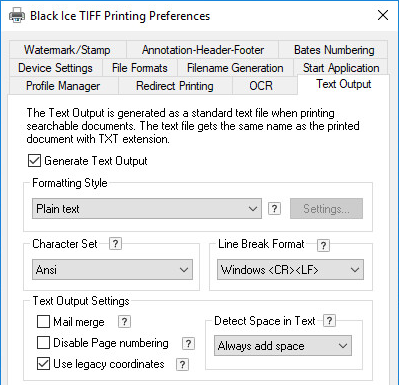399x385 pixels.
Task: Click the Settings... button
Action: 326,209
